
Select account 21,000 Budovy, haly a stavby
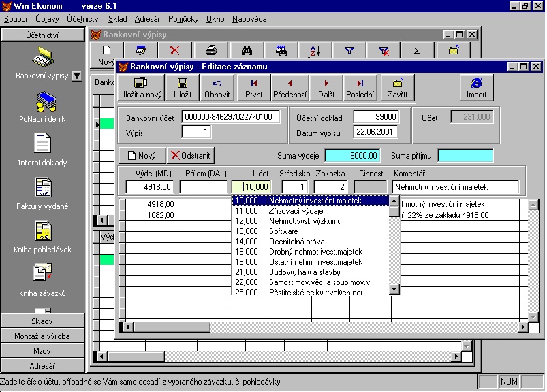pyautogui.click(x=311, y=272)
